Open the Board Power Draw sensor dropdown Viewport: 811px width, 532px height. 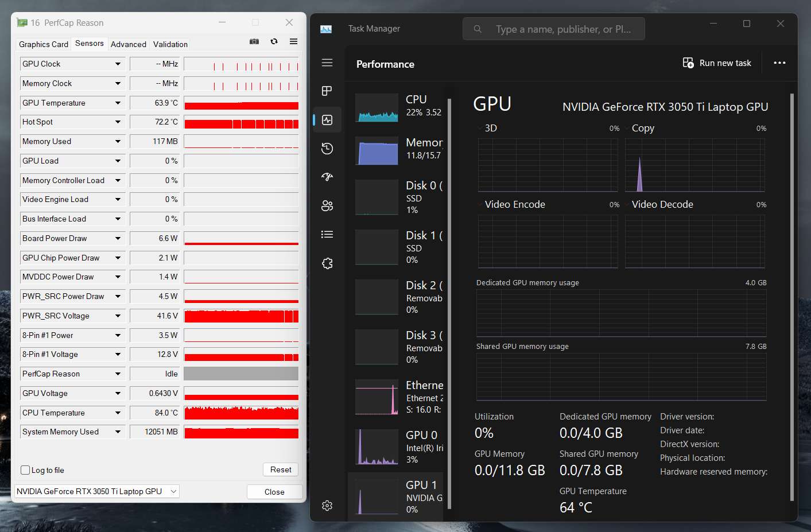118,238
